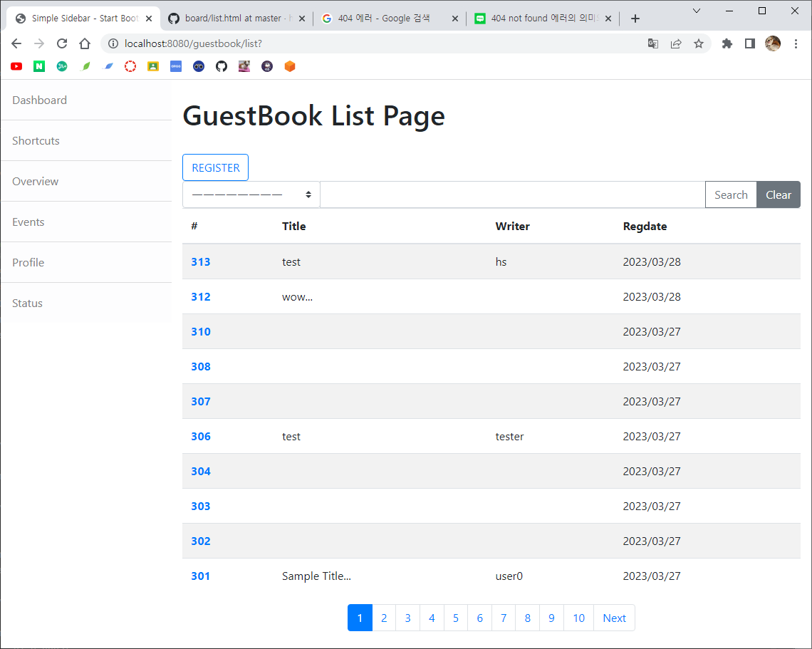Screen dimensions: 812x649
Task: Open the search tabs chevron
Action: pyautogui.click(x=697, y=11)
